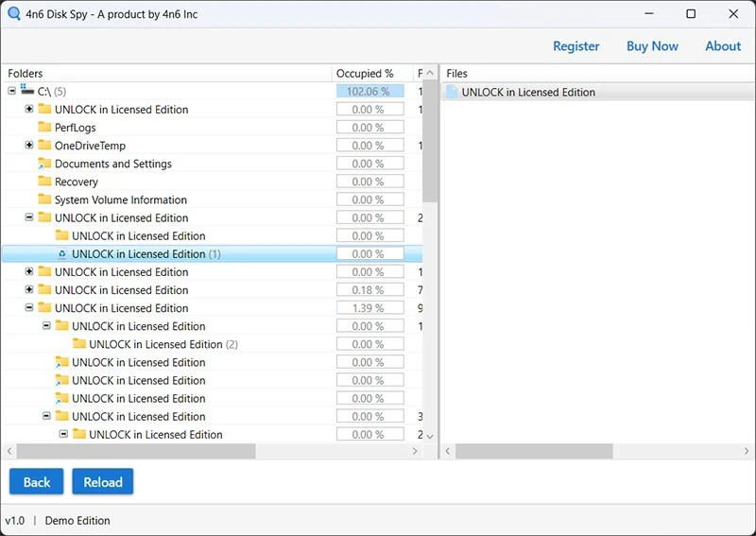The width and height of the screenshot is (756, 536).
Task: Collapse the folder occupying 1.39 %
Action: 29,307
